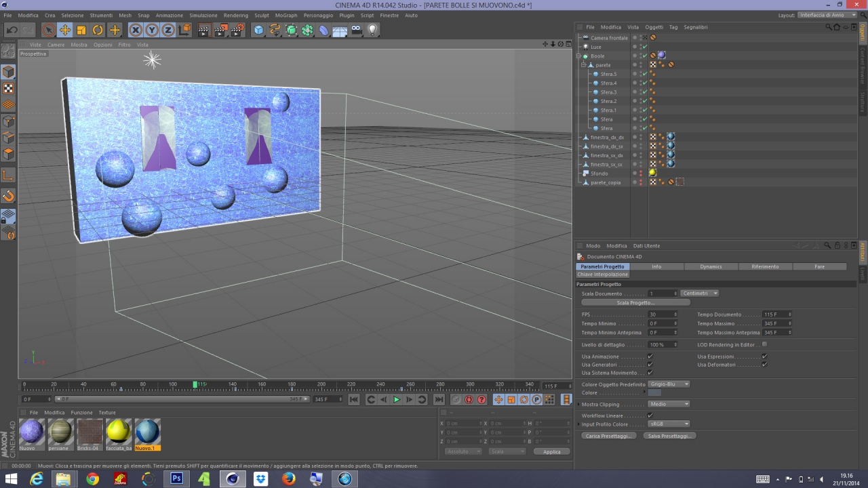Select the Move tool in top toolbar
Viewport: 868px width, 488px height.
tap(65, 30)
